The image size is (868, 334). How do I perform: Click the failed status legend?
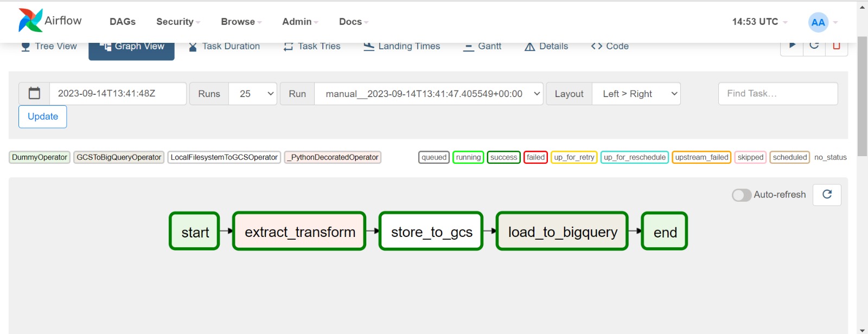(535, 157)
